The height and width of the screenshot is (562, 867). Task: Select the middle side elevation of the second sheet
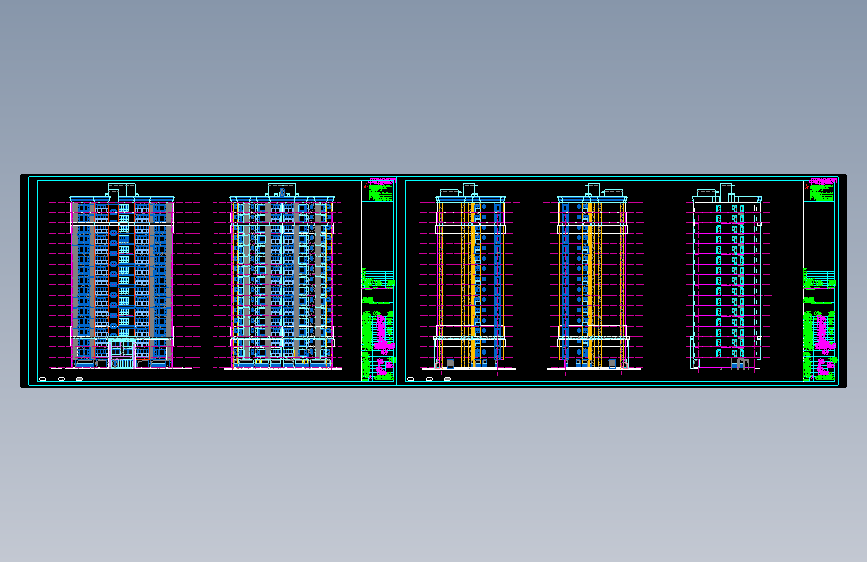click(x=593, y=276)
